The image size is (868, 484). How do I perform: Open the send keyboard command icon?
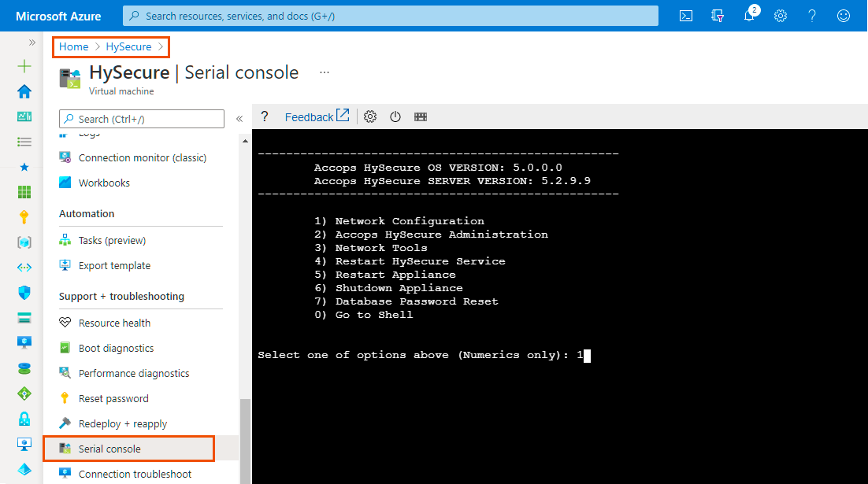click(x=421, y=116)
